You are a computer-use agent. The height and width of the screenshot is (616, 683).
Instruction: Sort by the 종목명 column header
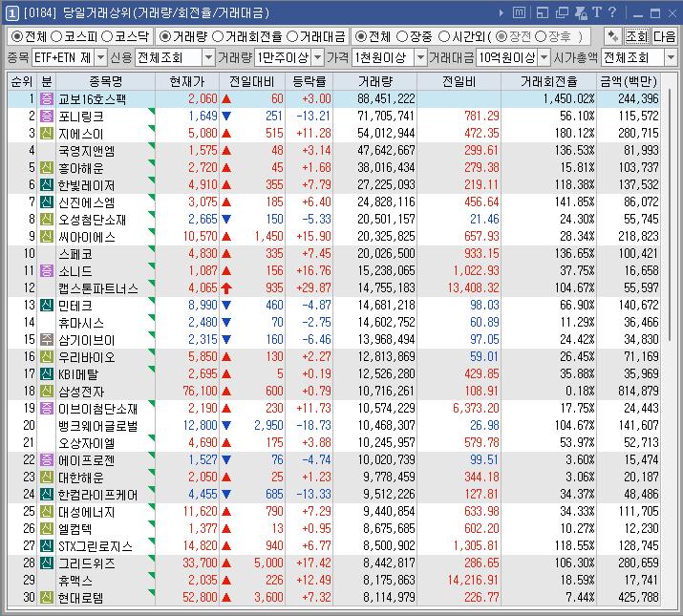click(105, 81)
